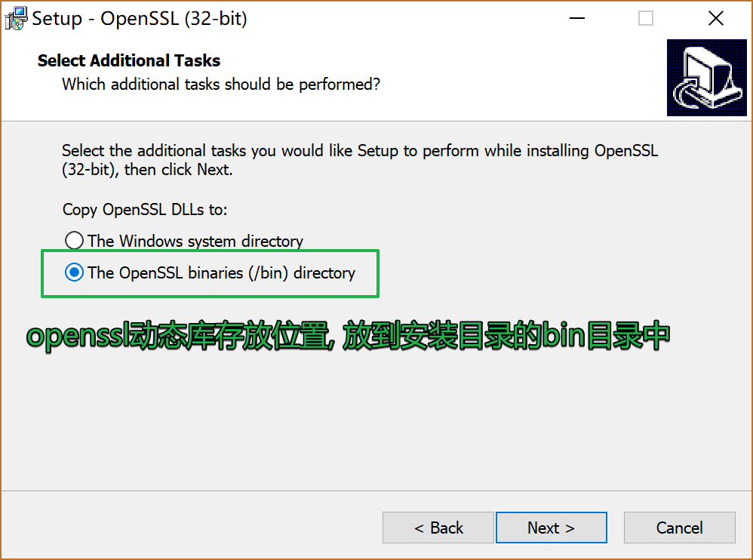The height and width of the screenshot is (560, 753).
Task: Click the green Chinese annotation text
Action: pos(347,336)
